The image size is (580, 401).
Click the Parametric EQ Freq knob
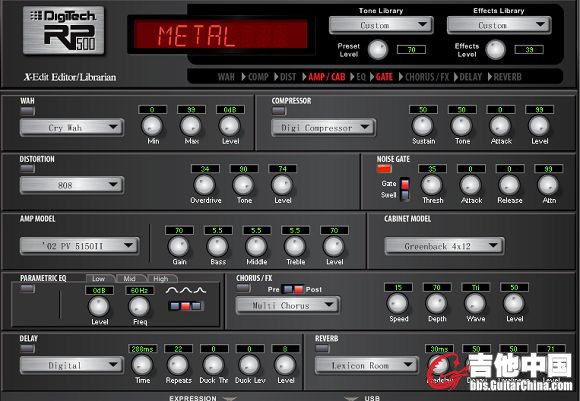pos(139,306)
